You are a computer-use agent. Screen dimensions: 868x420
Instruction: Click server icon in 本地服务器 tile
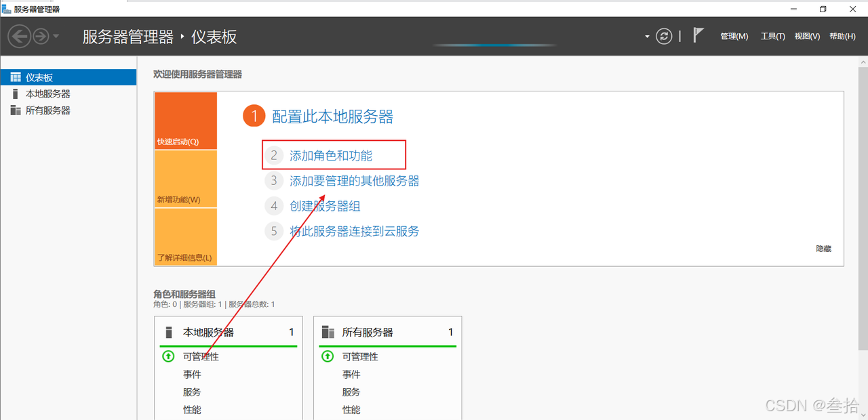pyautogui.click(x=170, y=332)
